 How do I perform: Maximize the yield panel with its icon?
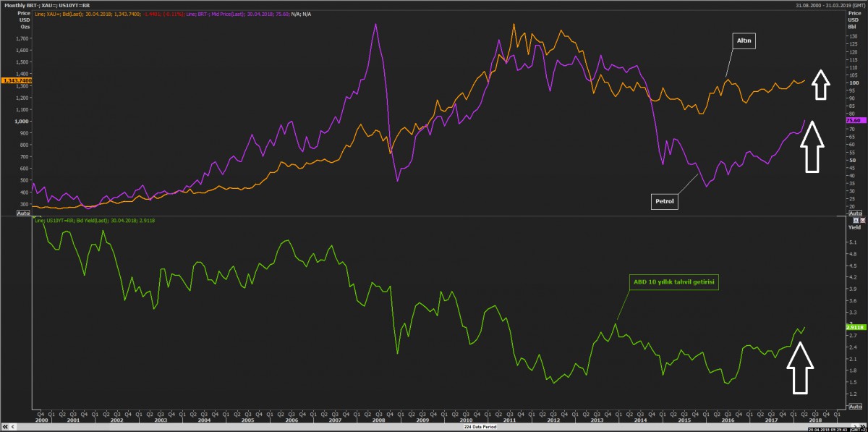854,219
